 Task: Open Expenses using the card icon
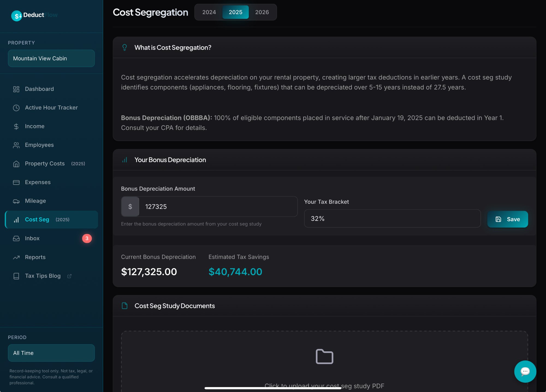(x=16, y=182)
